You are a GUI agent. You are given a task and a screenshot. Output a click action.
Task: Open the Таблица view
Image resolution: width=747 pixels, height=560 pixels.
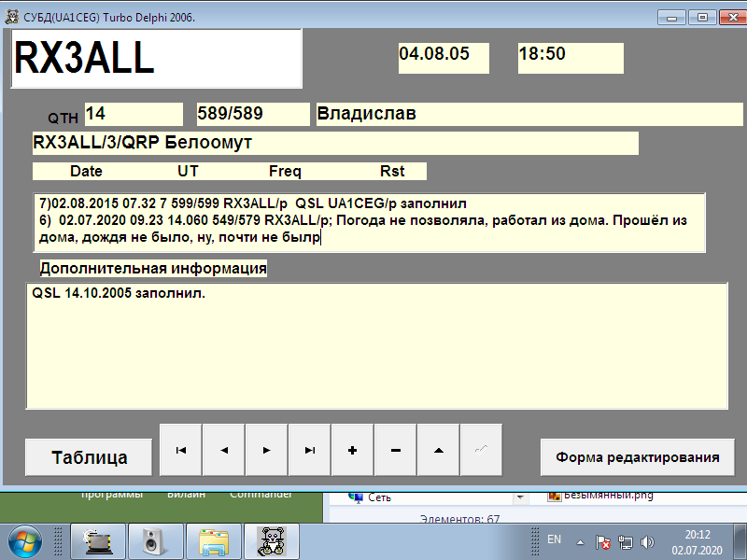(x=89, y=457)
